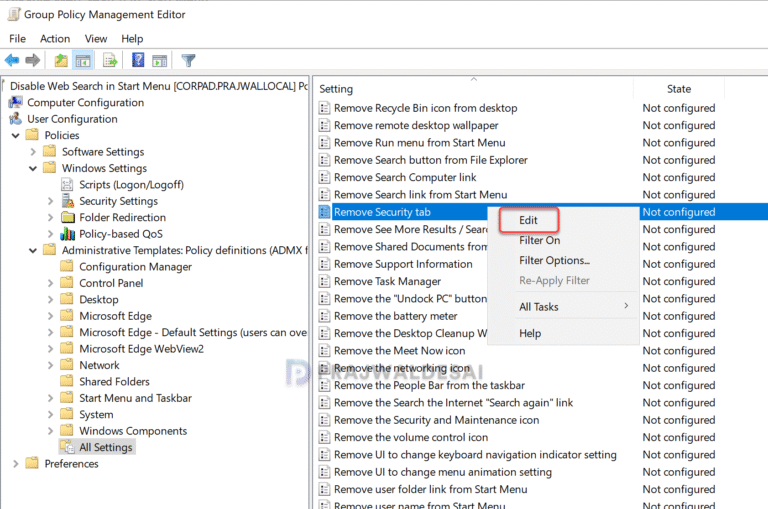Select the Disable Web Search in Start Menu root node
This screenshot has height=509, width=768.
point(159,86)
